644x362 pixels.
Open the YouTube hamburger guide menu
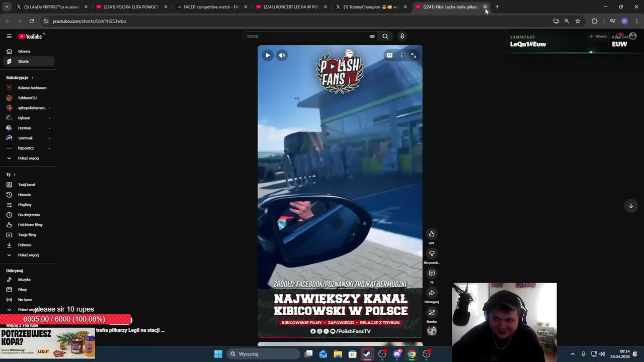(9, 36)
